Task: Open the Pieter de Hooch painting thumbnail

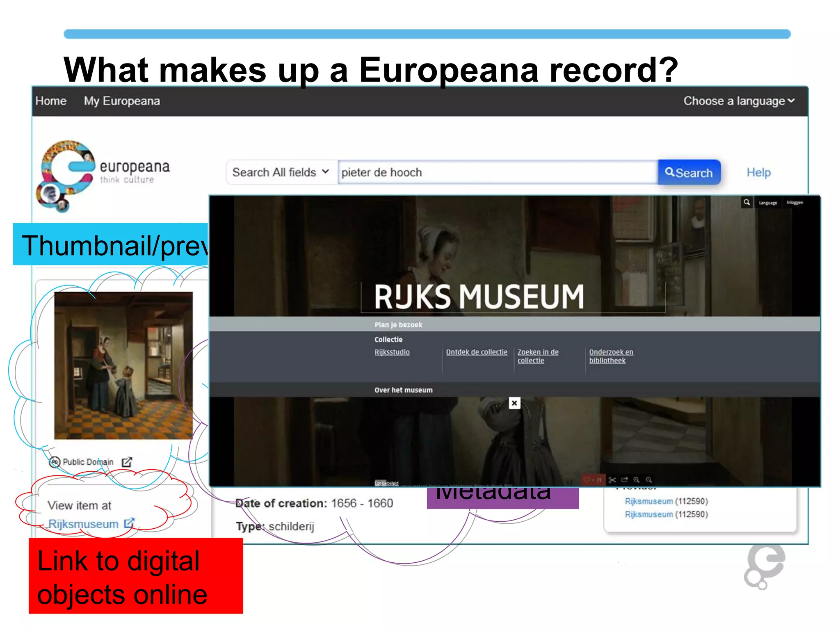Action: (123, 365)
